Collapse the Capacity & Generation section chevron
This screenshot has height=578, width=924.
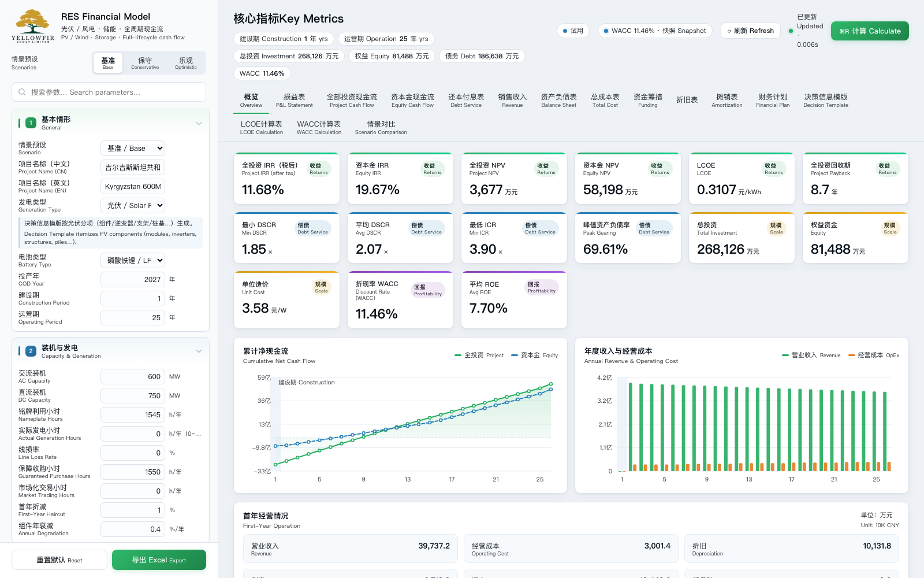click(199, 351)
